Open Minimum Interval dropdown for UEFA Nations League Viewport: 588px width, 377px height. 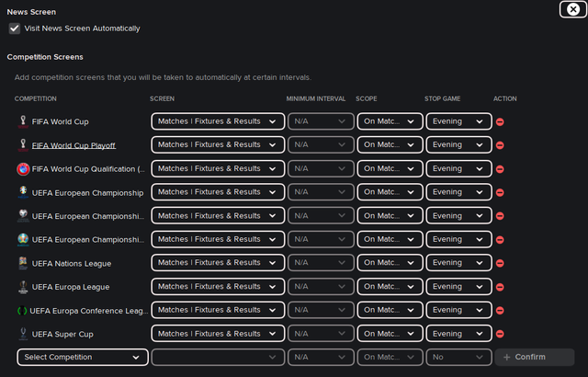321,263
